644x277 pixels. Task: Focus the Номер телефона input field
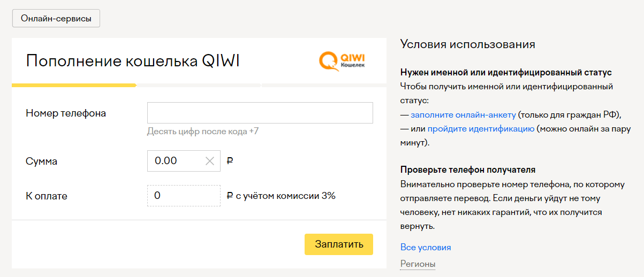[260, 113]
